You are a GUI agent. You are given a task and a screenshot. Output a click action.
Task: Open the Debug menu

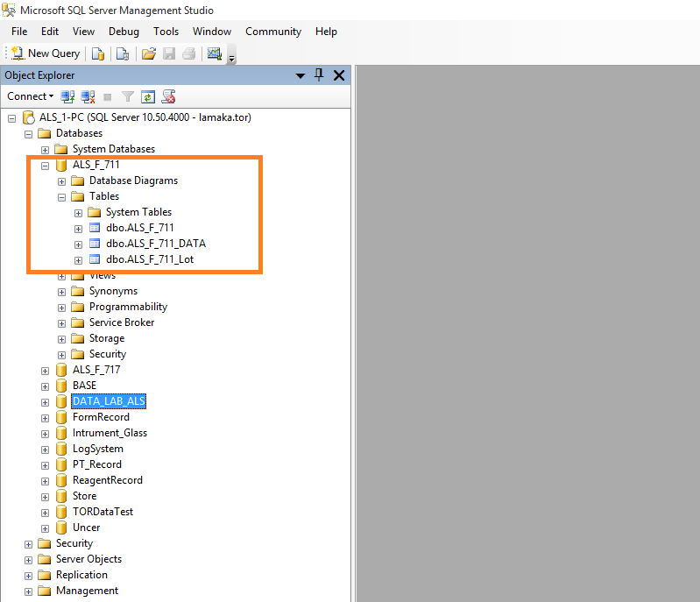[124, 32]
